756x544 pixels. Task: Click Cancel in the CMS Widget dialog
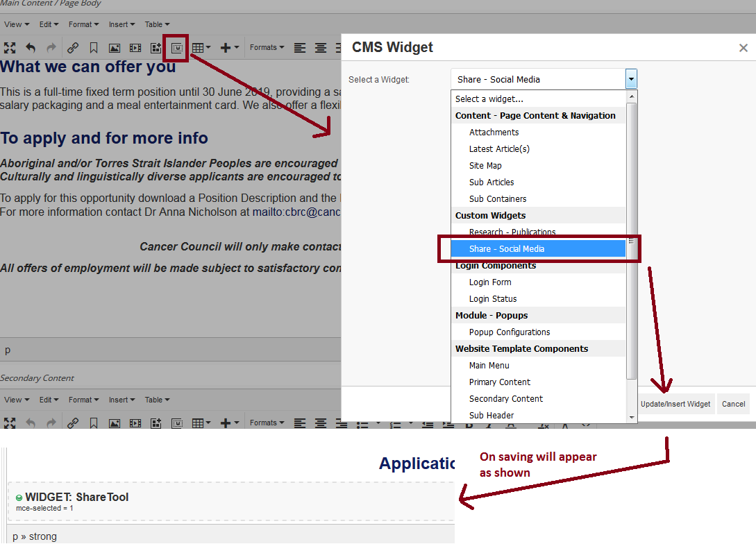(733, 404)
